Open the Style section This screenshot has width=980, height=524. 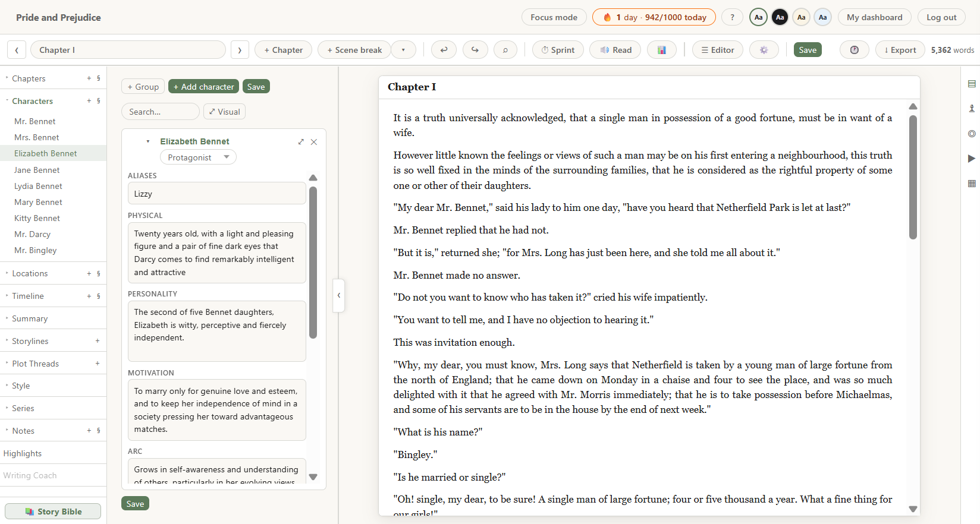click(21, 386)
